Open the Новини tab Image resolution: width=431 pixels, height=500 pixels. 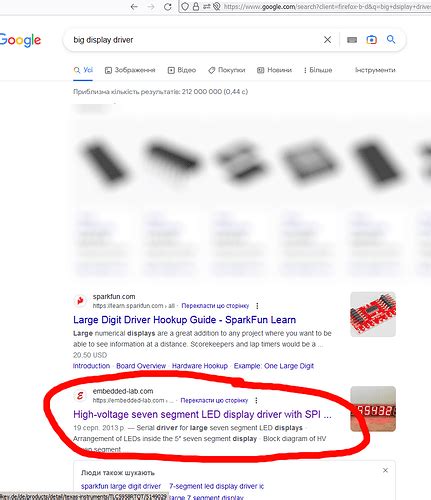pos(274,70)
